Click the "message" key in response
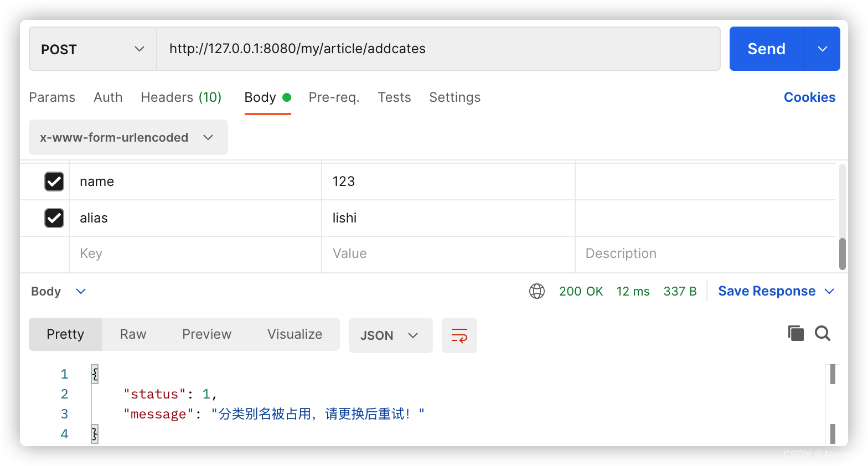The height and width of the screenshot is (466, 868). 159,414
